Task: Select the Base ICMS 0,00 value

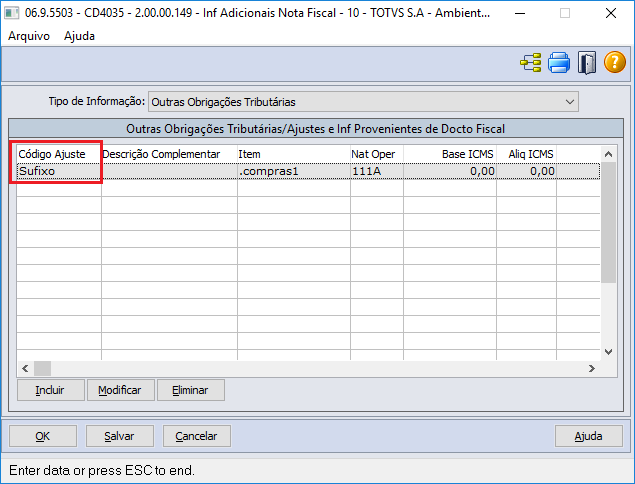Action: pyautogui.click(x=450, y=171)
